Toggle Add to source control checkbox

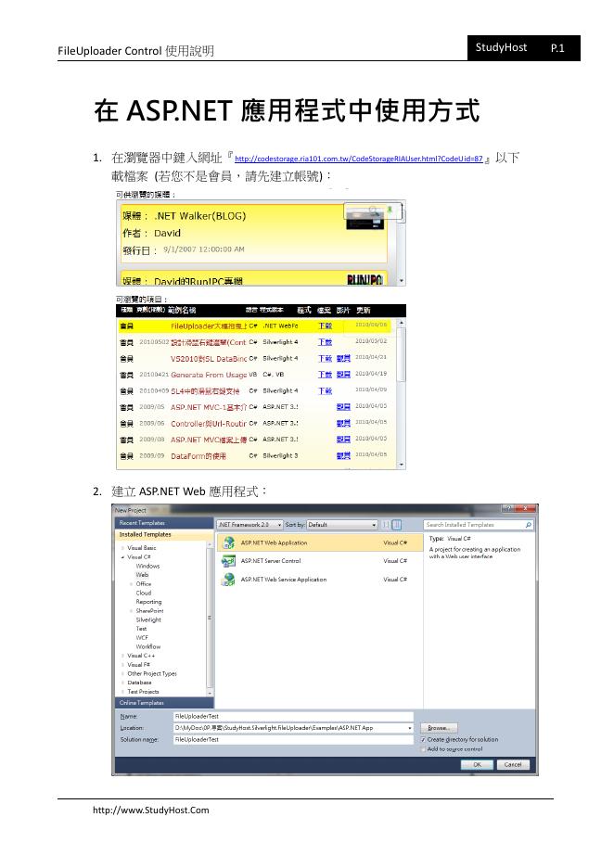point(423,749)
